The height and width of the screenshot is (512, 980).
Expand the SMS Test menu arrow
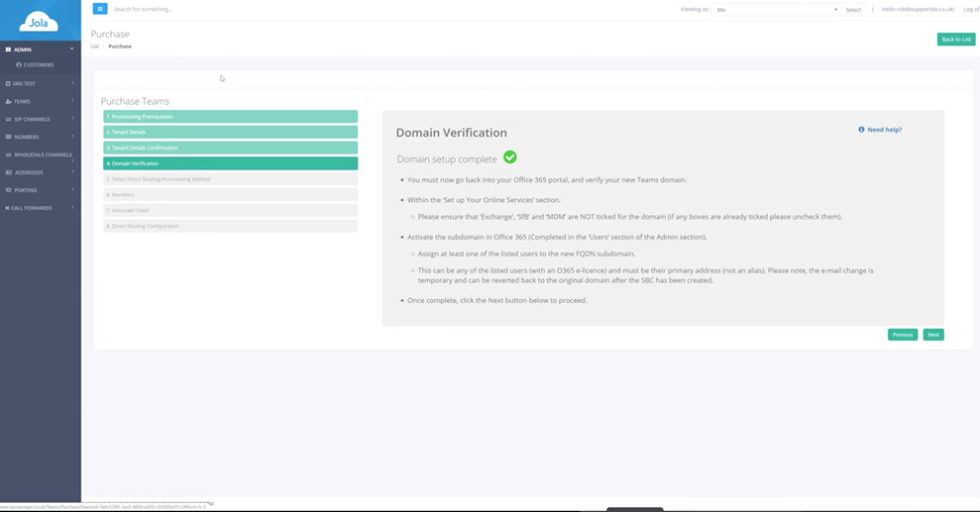click(x=72, y=83)
